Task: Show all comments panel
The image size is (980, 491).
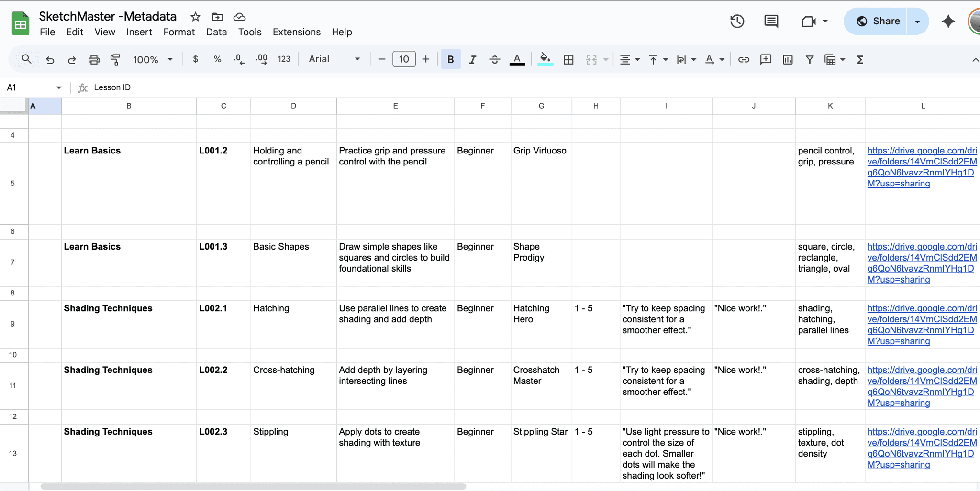Action: pos(771,21)
